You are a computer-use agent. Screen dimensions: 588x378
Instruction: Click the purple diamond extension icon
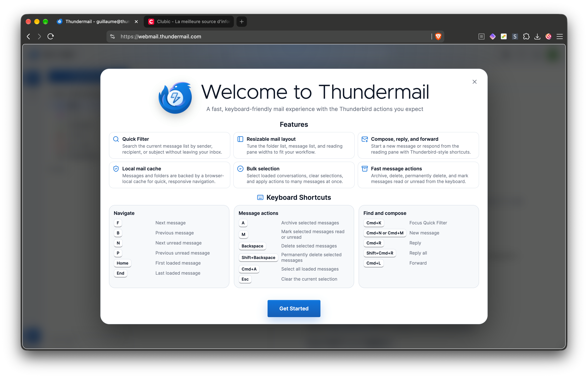[492, 36]
